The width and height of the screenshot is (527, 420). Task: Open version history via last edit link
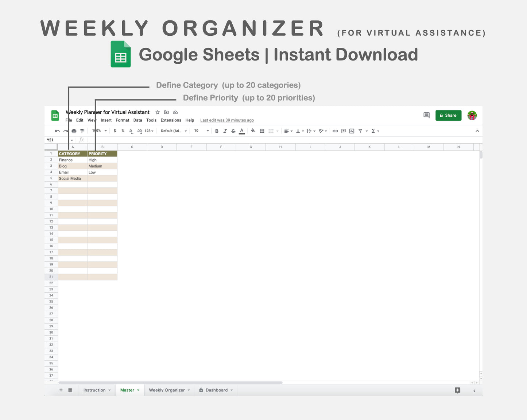pos(227,120)
